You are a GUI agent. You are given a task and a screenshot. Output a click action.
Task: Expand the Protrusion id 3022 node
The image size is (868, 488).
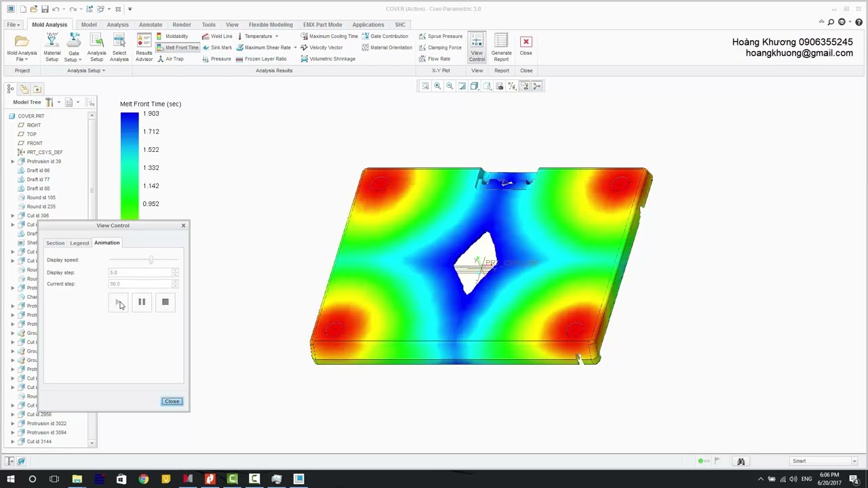coord(12,424)
